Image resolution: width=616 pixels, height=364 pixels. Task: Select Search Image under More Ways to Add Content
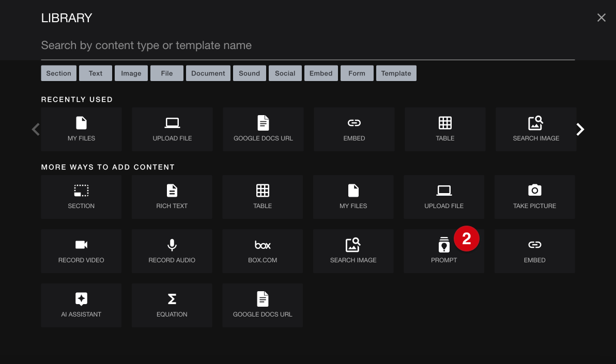[x=353, y=251]
